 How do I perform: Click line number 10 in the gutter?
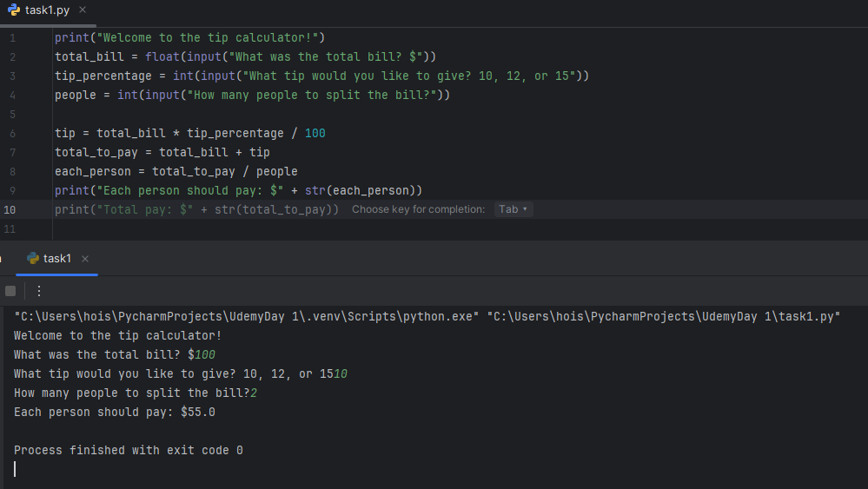pyautogui.click(x=10, y=209)
